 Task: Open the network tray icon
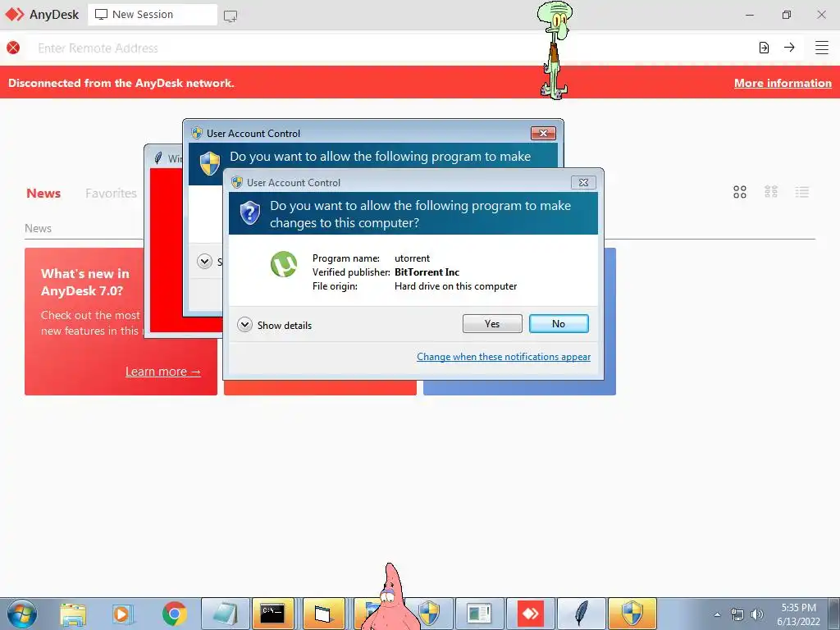tap(737, 614)
